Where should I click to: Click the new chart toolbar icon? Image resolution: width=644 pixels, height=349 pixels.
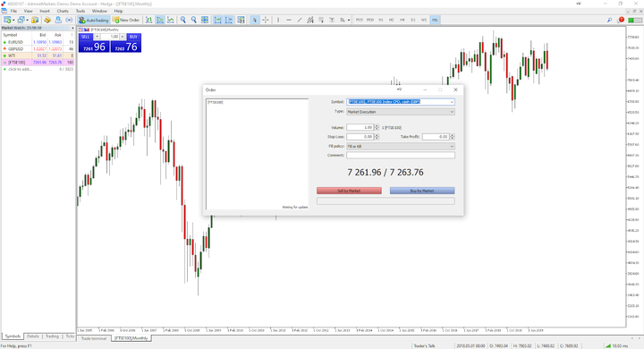[x=7, y=20]
